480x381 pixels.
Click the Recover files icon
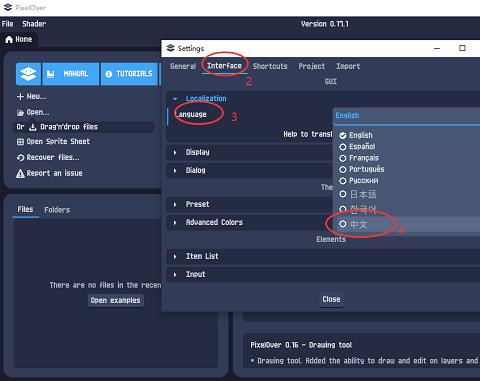(20, 158)
